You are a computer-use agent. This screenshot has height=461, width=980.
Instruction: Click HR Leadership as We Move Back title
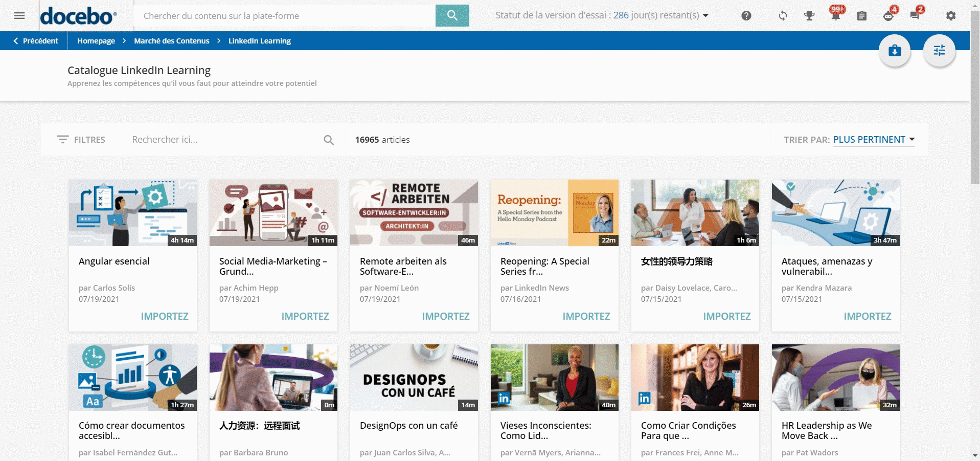827,431
